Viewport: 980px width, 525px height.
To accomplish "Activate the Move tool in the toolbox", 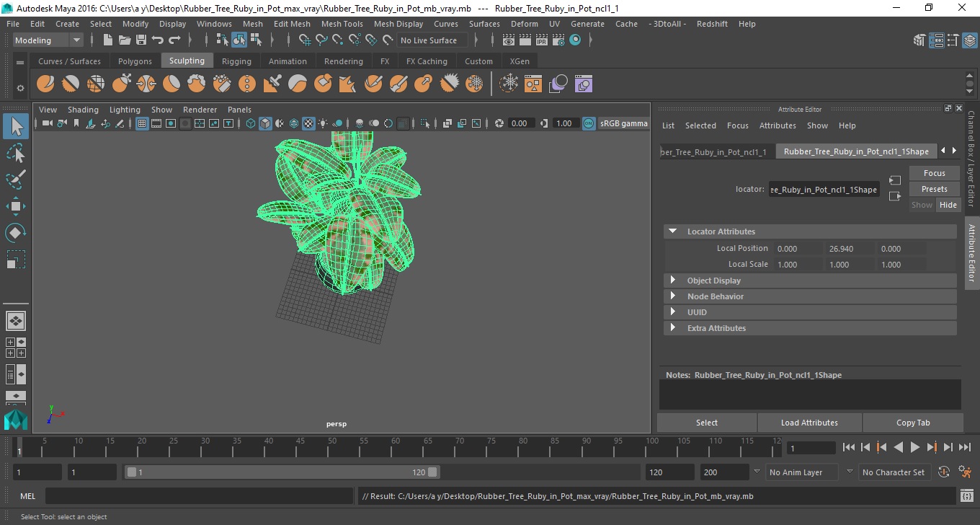I will 16,206.
